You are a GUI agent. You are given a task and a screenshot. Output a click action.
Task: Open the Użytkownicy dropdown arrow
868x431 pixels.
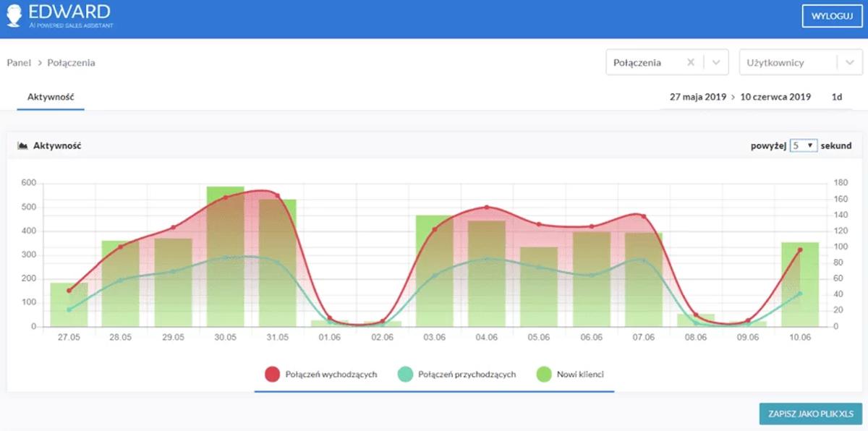pyautogui.click(x=849, y=63)
